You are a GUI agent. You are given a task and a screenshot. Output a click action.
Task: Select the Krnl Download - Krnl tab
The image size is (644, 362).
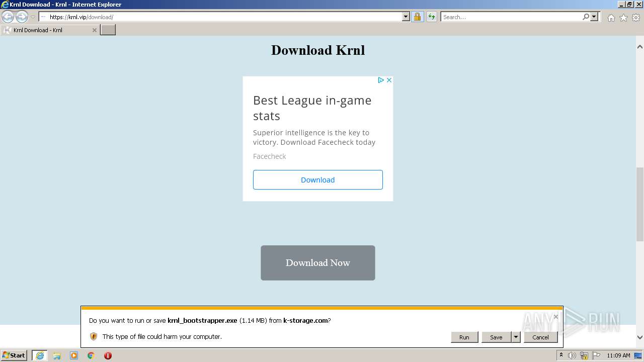click(x=50, y=30)
